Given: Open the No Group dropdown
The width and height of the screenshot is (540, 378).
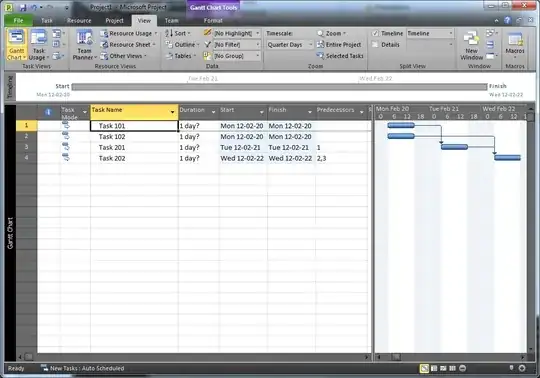Looking at the screenshot, I should tap(258, 56).
